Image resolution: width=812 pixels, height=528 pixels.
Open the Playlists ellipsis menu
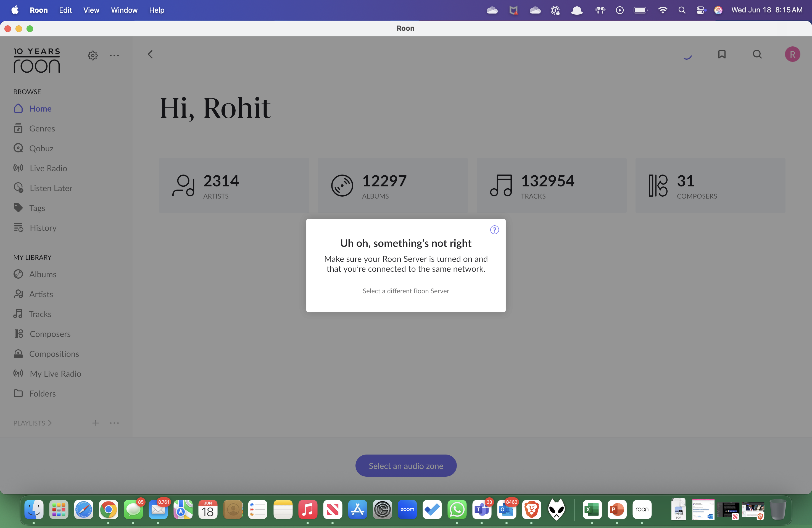[114, 423]
